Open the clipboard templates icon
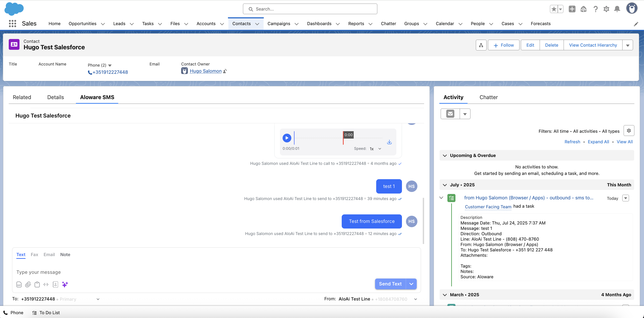Image resolution: width=644 pixels, height=318 pixels. pyautogui.click(x=37, y=284)
